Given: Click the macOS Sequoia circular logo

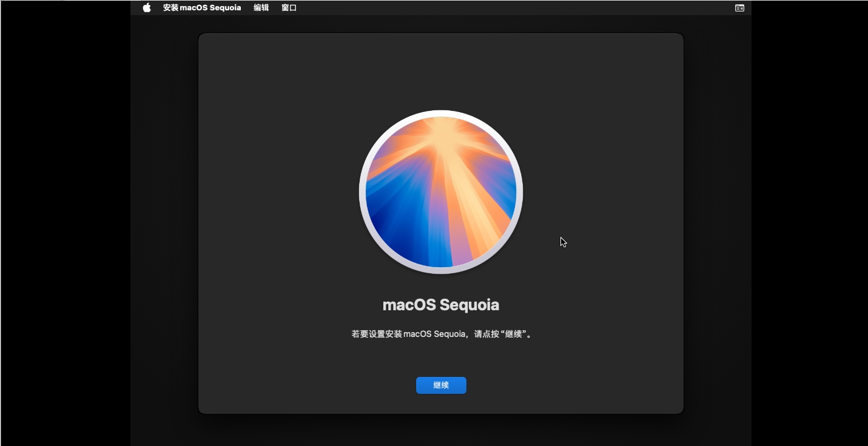Looking at the screenshot, I should coord(441,192).
